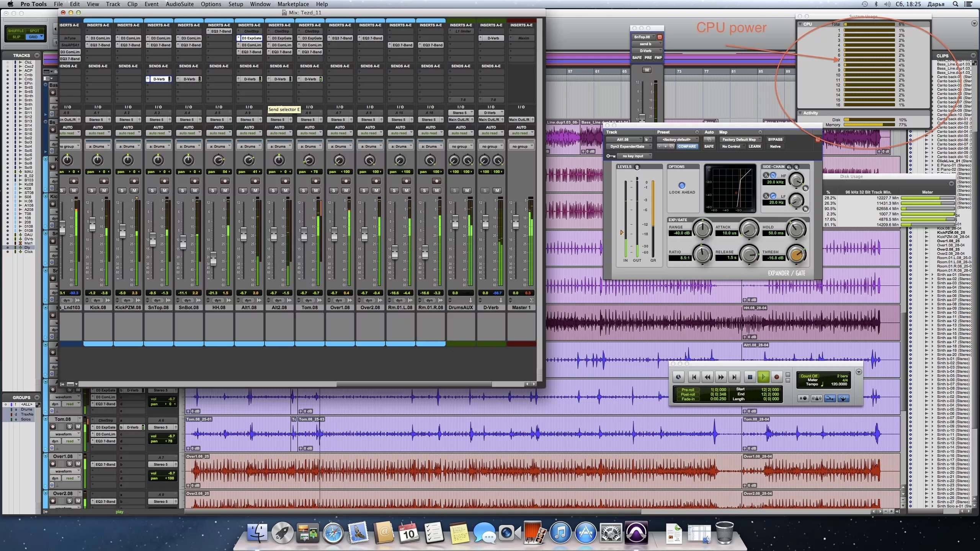Open the plug-in Auto enable parameters icon
The width and height of the screenshot is (980, 551).
pos(709,140)
